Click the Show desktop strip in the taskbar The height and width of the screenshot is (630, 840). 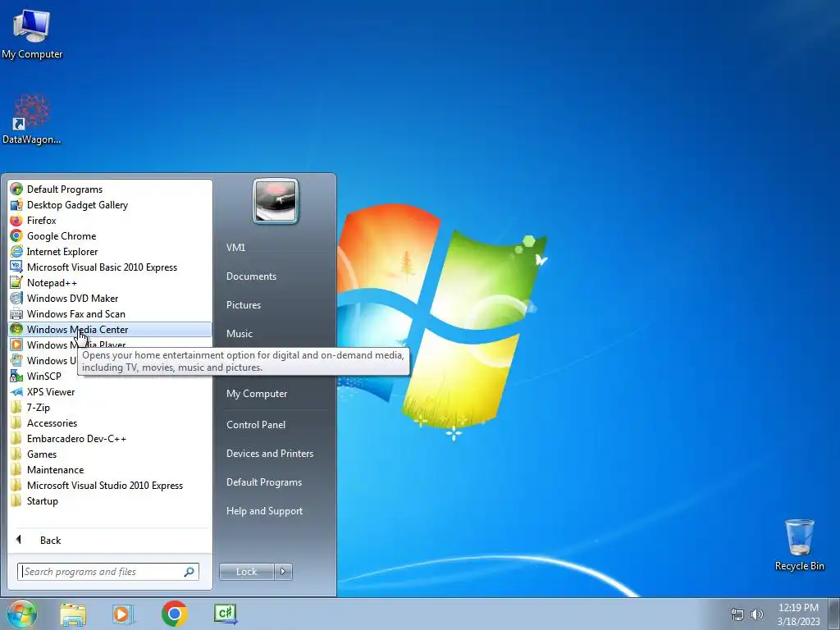click(x=834, y=614)
